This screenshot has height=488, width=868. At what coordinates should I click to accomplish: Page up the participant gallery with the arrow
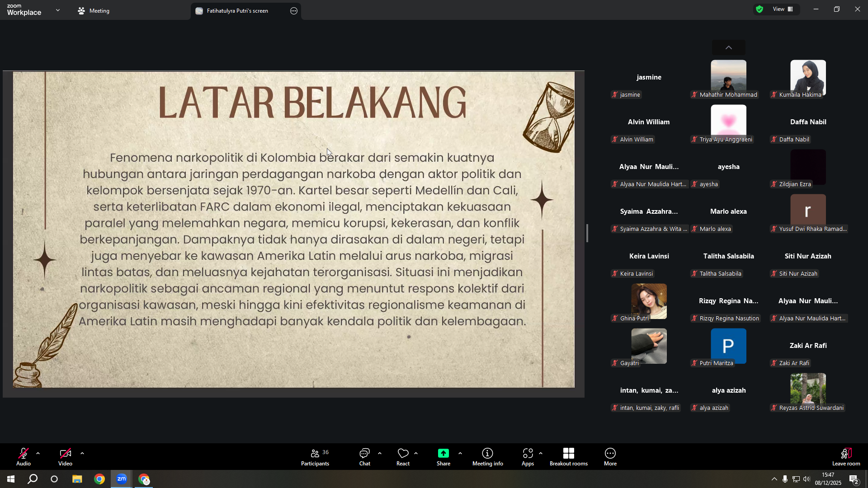point(729,47)
